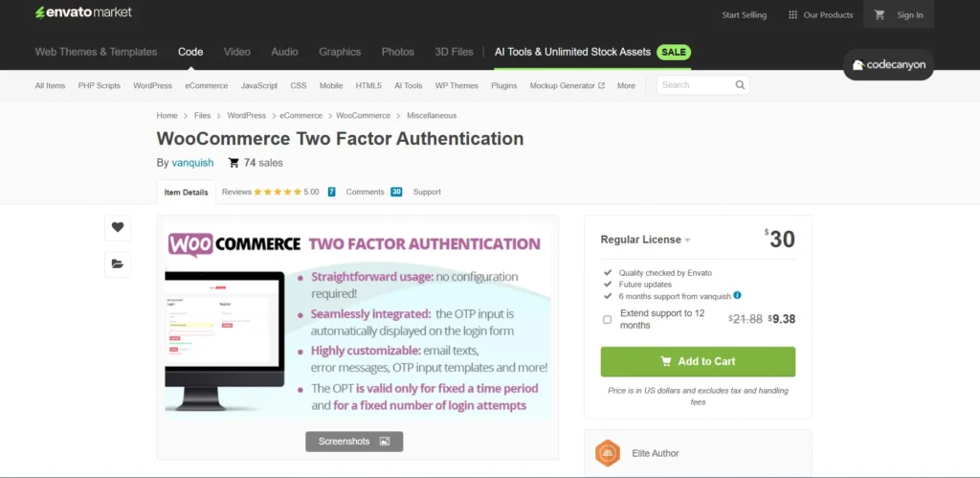Click the support info icon
The width and height of the screenshot is (980, 478).
[x=737, y=295]
